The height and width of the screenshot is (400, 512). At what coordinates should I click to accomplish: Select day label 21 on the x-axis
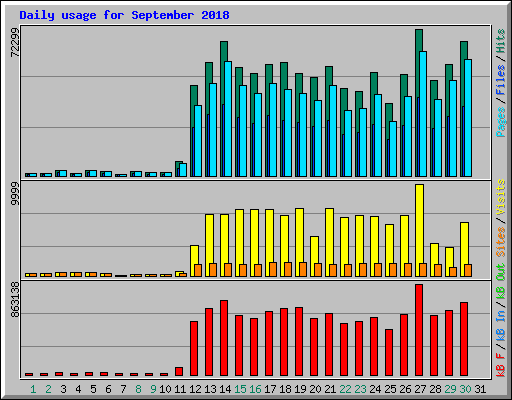330,389
